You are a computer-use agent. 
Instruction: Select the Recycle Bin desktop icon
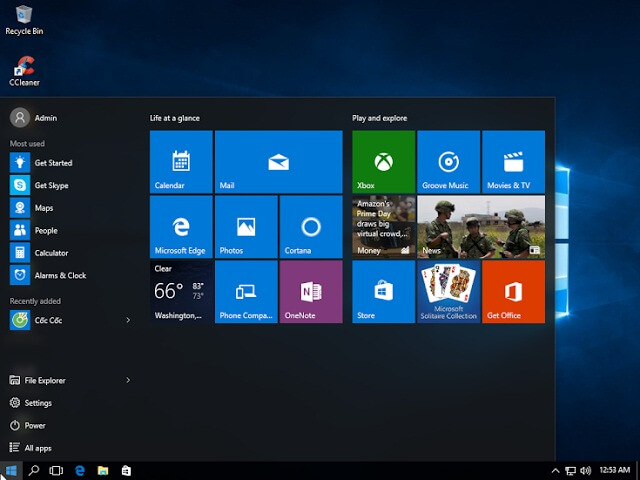[x=24, y=20]
